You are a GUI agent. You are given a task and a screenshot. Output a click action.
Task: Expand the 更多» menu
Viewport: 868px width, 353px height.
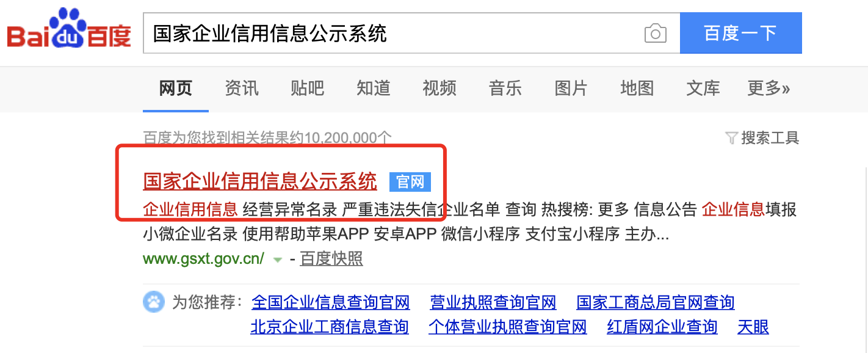tap(769, 89)
